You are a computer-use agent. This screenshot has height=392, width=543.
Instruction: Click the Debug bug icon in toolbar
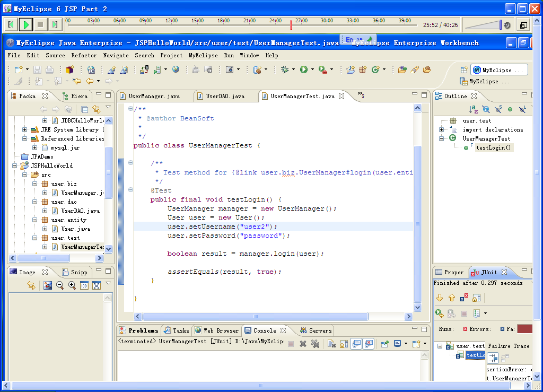point(285,69)
